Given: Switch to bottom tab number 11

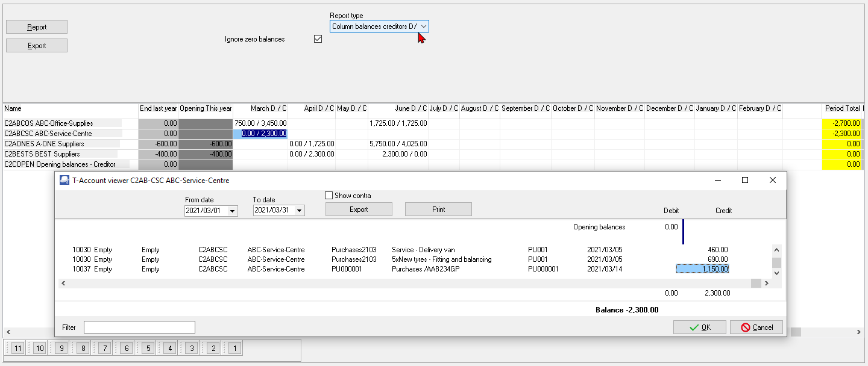Looking at the screenshot, I should pos(17,348).
